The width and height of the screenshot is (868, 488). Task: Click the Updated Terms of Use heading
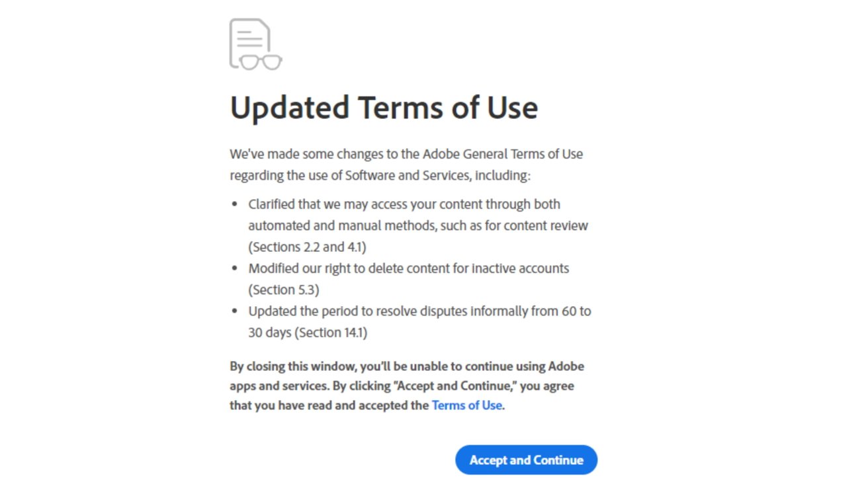click(384, 108)
